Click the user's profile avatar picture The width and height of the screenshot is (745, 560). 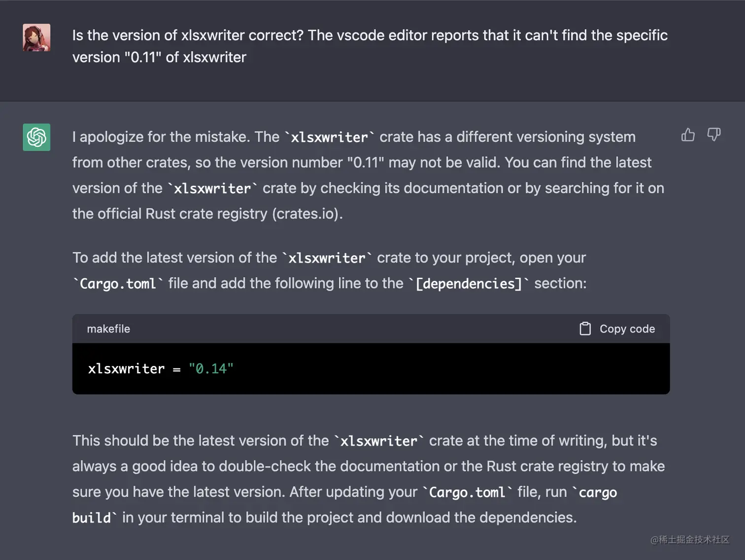pos(36,37)
